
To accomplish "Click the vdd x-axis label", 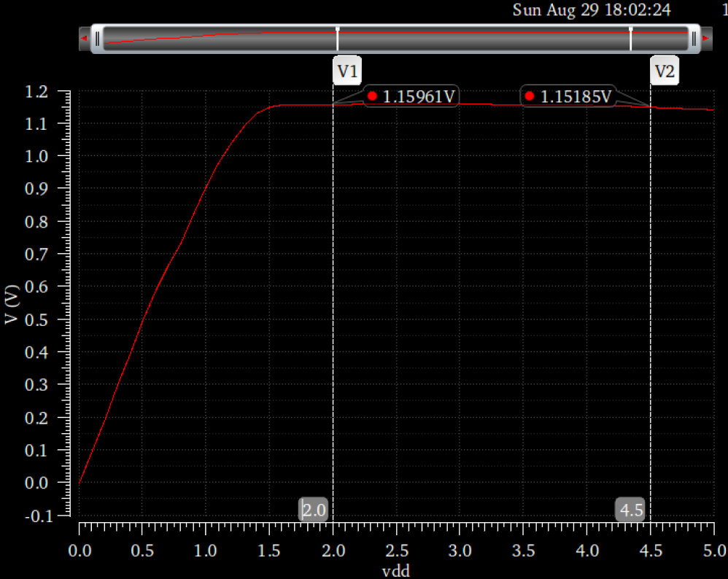I will 396,571.
